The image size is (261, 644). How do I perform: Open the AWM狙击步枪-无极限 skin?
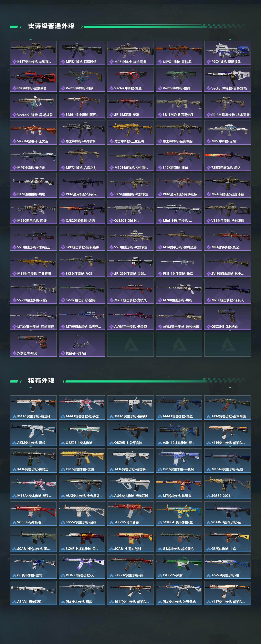pos(130,318)
